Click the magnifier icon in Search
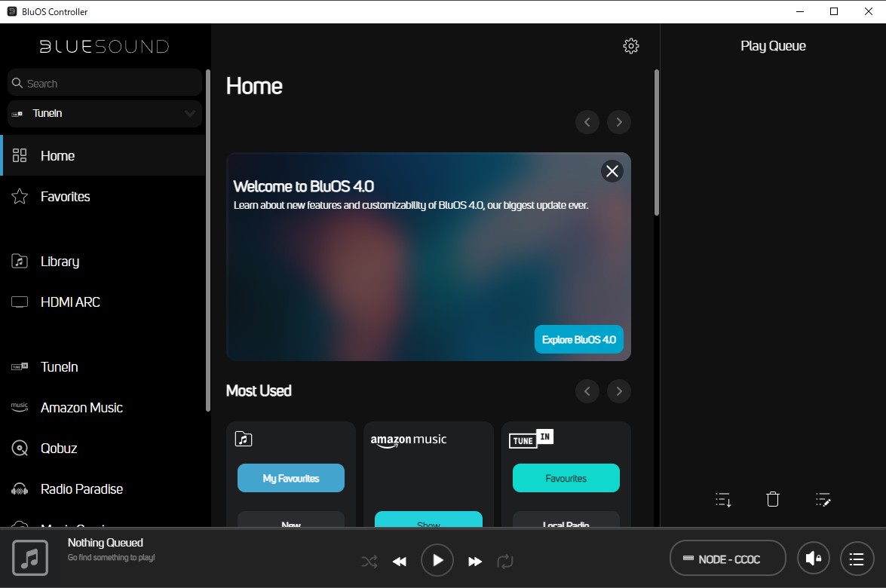886x588 pixels. click(x=17, y=83)
